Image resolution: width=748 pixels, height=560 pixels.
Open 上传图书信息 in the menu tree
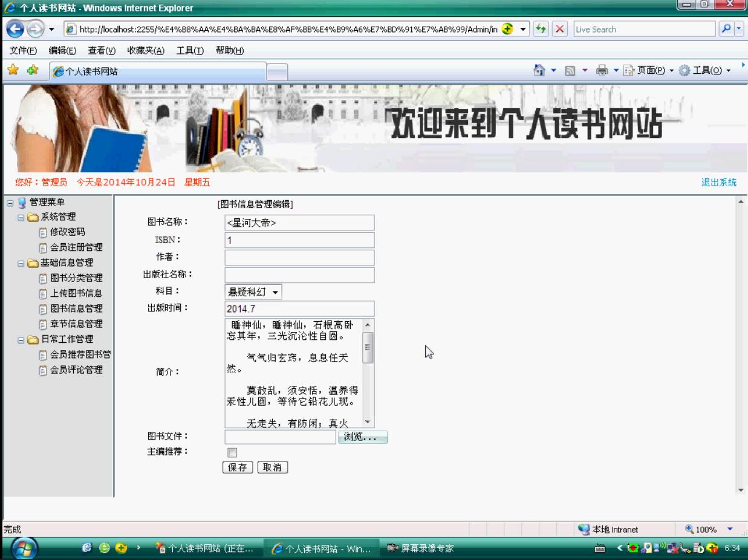pyautogui.click(x=76, y=293)
